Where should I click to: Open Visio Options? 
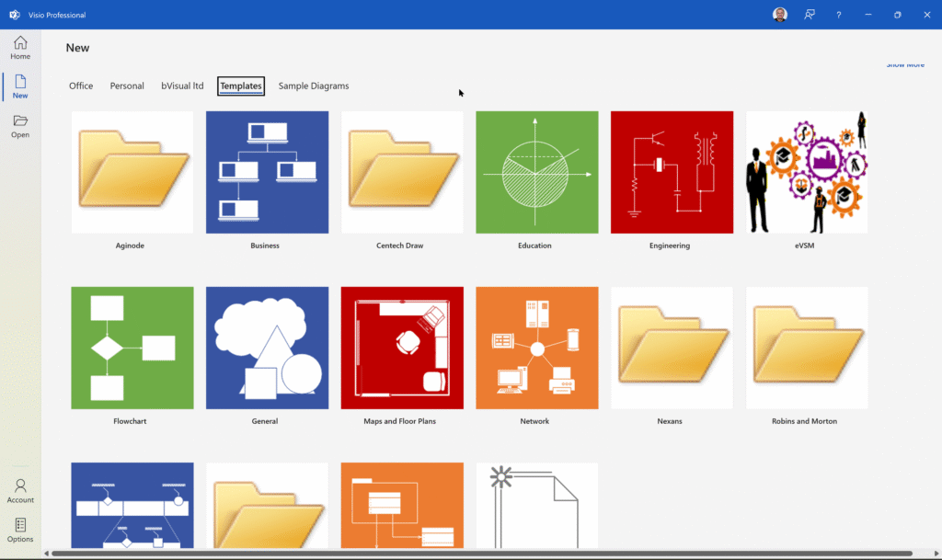click(x=20, y=530)
